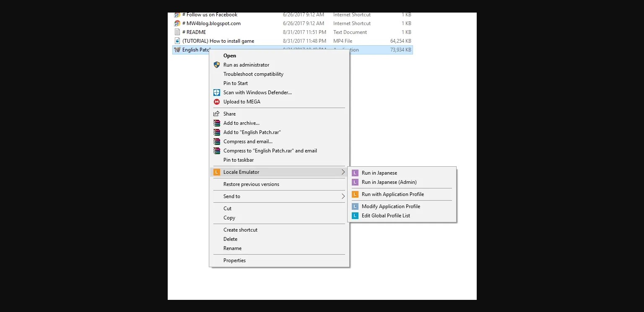Click the Share icon in context menu

coord(217,114)
